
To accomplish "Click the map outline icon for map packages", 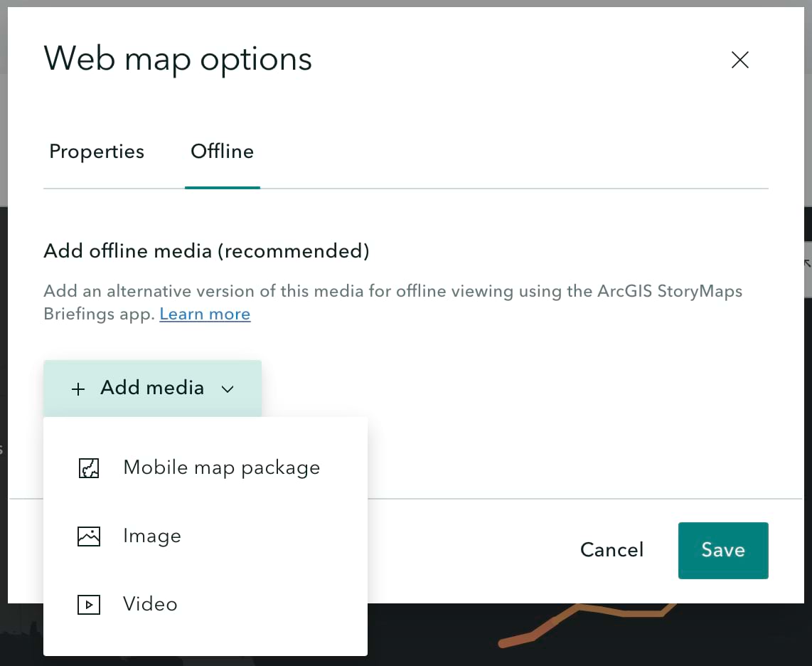I will coord(88,467).
